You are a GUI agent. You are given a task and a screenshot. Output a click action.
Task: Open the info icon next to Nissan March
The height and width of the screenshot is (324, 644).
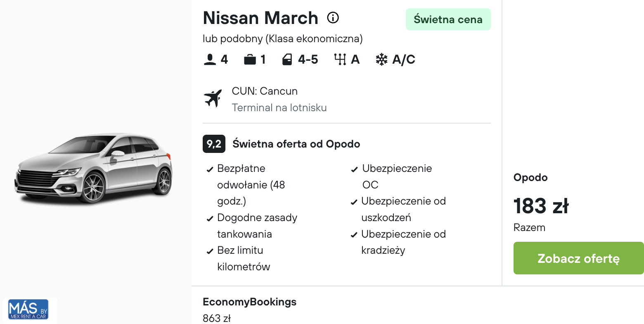click(x=333, y=18)
